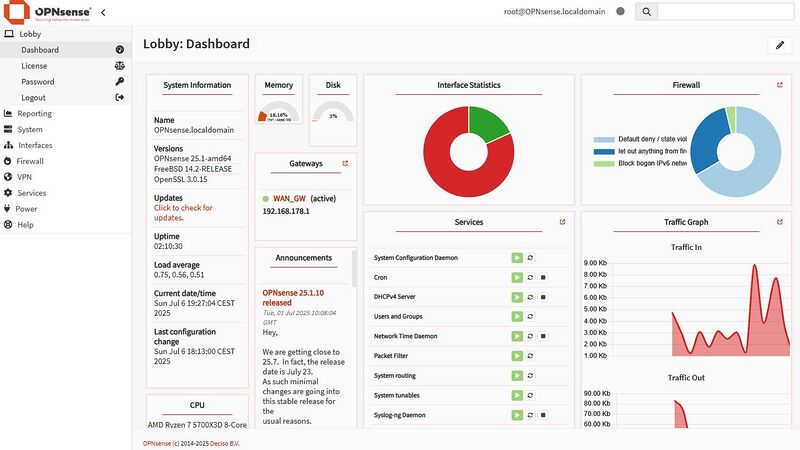Click the Disk usage gauge
800x450 pixels.
point(333,112)
